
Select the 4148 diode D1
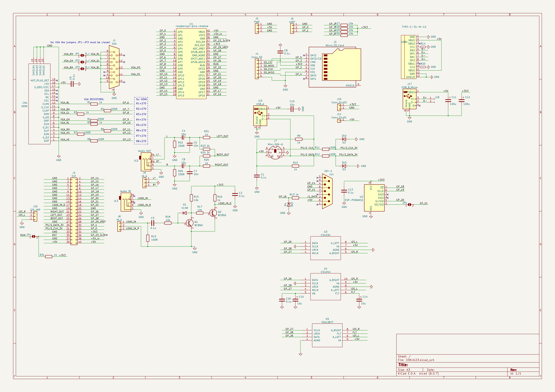185,213
